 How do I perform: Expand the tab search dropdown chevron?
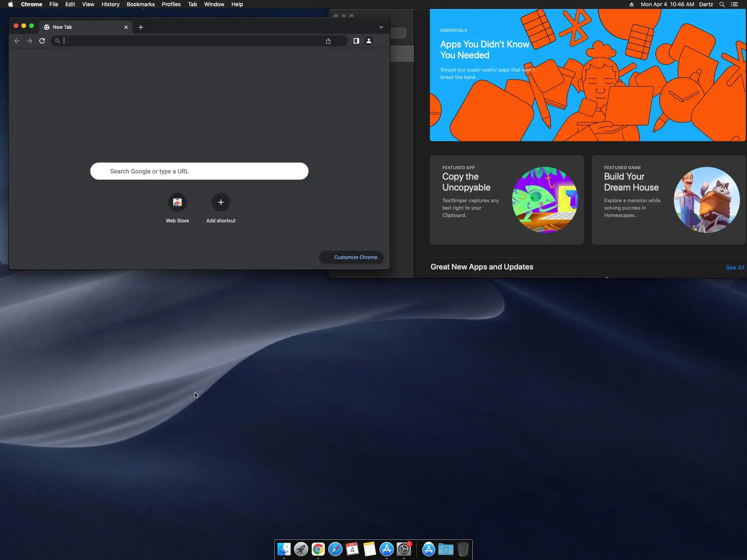[381, 27]
